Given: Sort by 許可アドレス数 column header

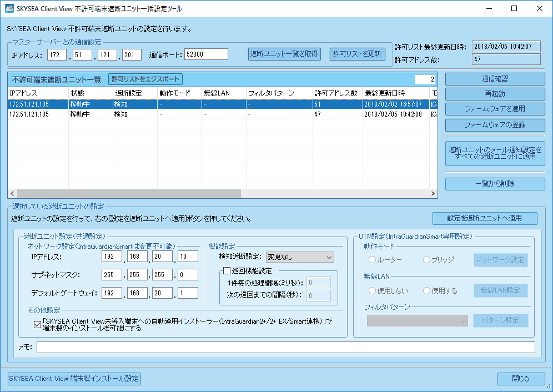Looking at the screenshot, I should (x=338, y=93).
